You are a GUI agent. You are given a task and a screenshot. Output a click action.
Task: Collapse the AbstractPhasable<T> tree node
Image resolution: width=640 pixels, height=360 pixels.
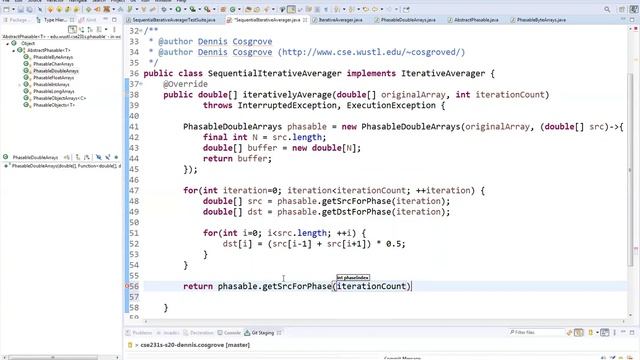pos(13,50)
